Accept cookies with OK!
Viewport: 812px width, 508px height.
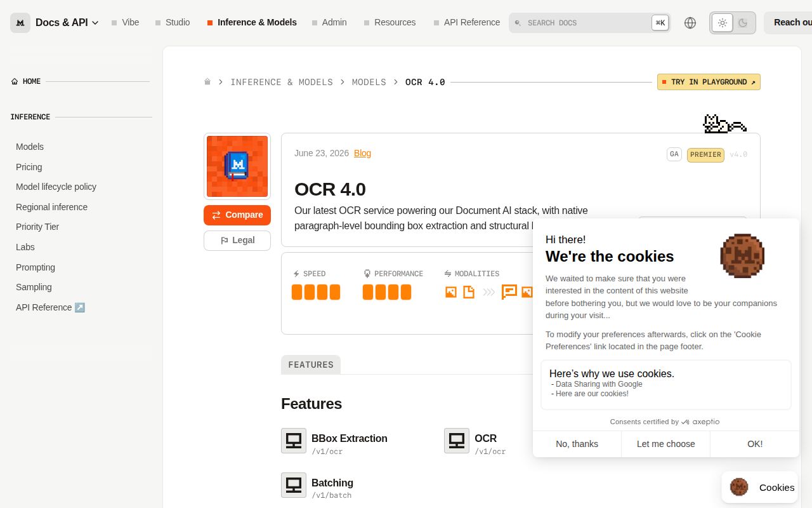point(755,444)
